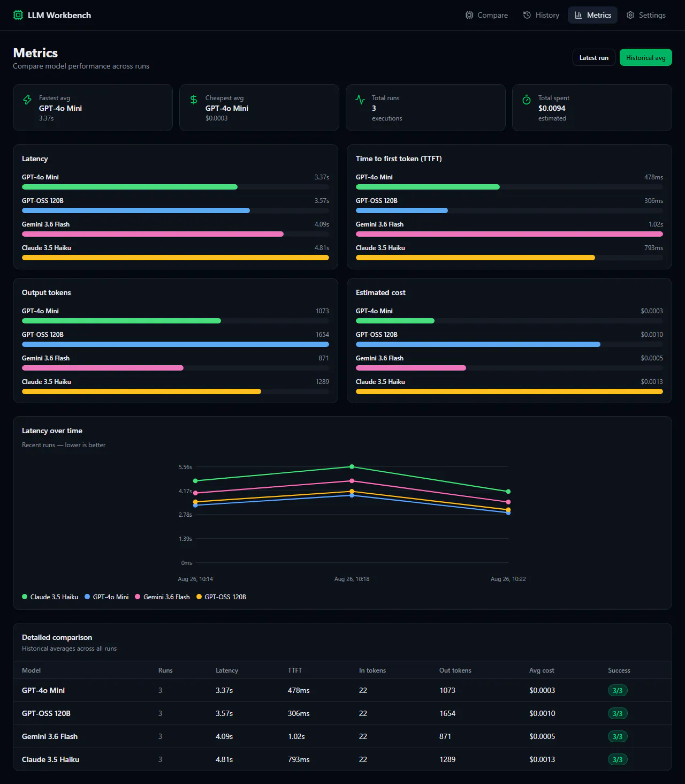The image size is (685, 784).
Task: Click the Runs column header
Action: (165, 670)
